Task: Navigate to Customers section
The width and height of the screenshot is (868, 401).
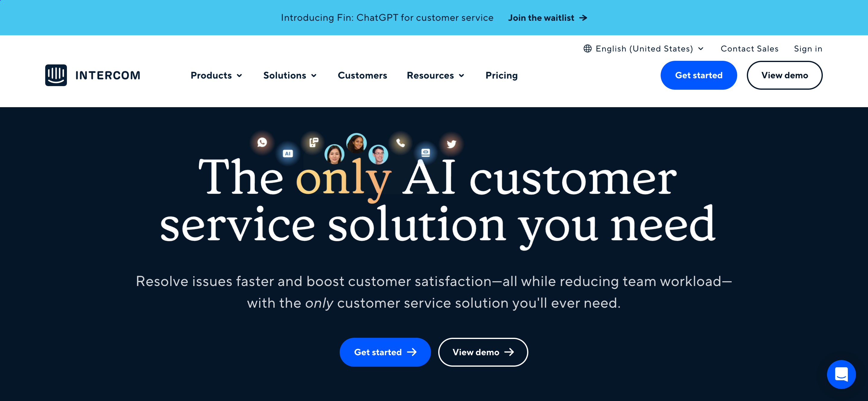Action: point(363,75)
